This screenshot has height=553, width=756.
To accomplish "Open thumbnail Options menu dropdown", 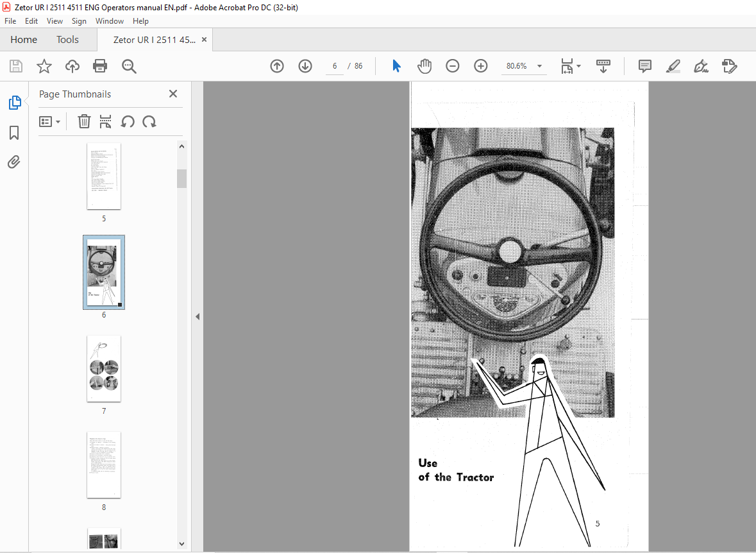I will (49, 122).
